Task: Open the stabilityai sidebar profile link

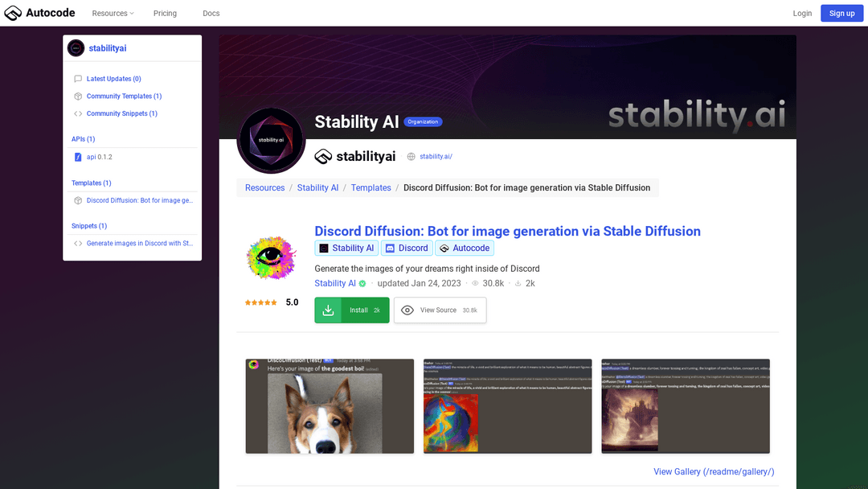Action: click(108, 48)
